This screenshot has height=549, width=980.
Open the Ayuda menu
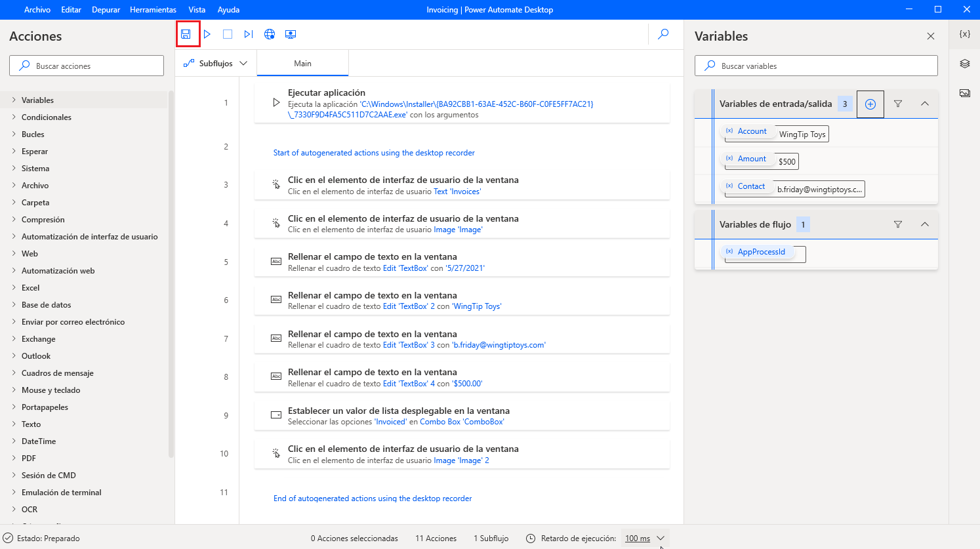click(228, 10)
